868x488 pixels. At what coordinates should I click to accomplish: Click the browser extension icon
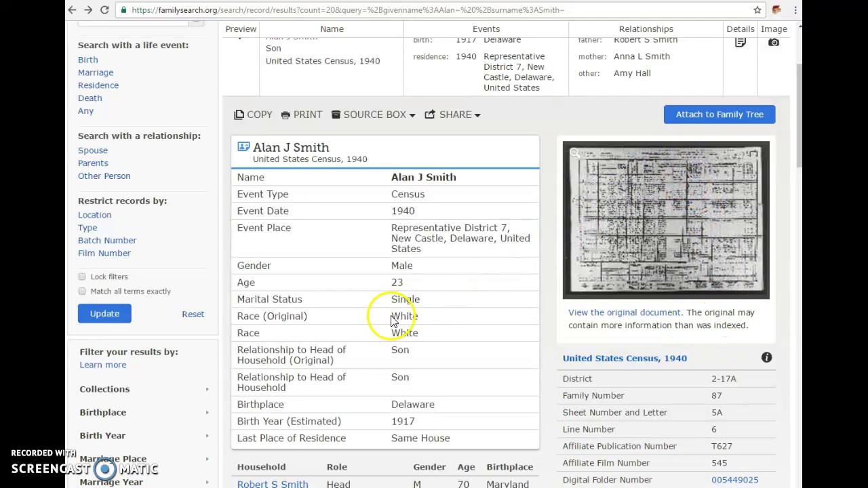(777, 10)
